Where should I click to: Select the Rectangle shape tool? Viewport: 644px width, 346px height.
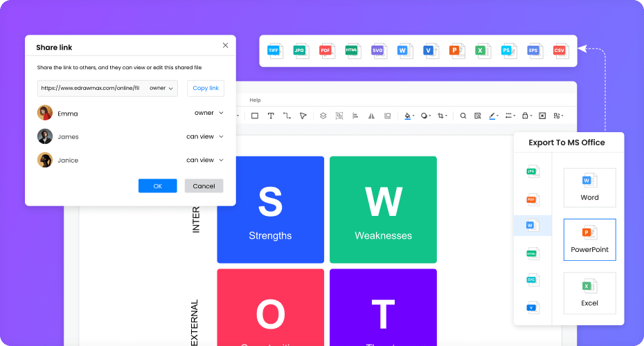[x=255, y=116]
